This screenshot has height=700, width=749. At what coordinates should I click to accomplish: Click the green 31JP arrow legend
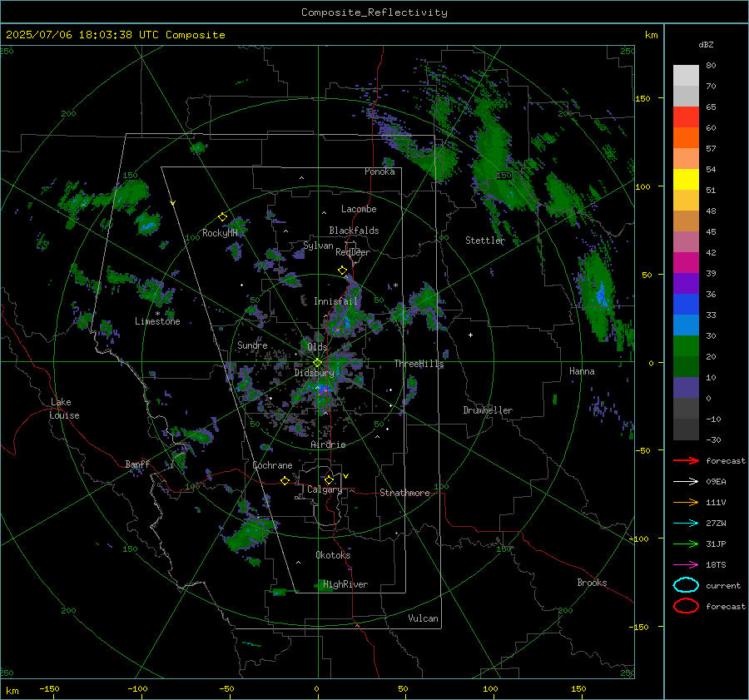[x=686, y=544]
